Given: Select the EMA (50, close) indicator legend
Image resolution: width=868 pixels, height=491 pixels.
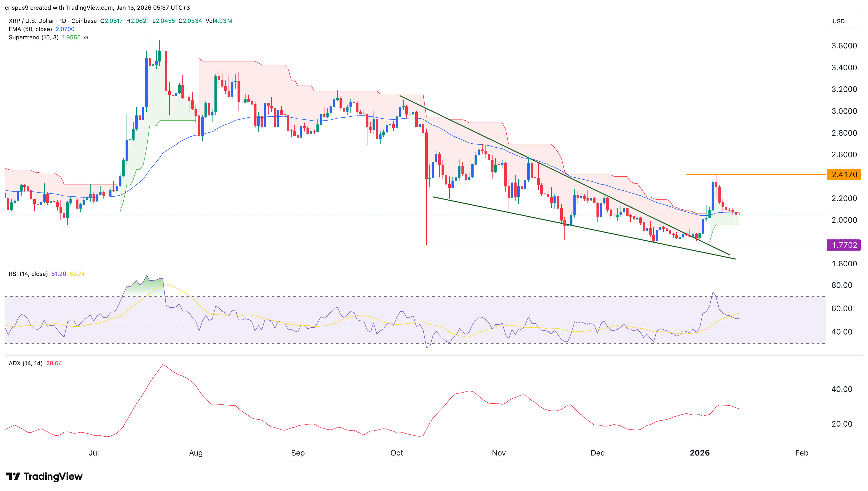Looking at the screenshot, I should click(30, 29).
